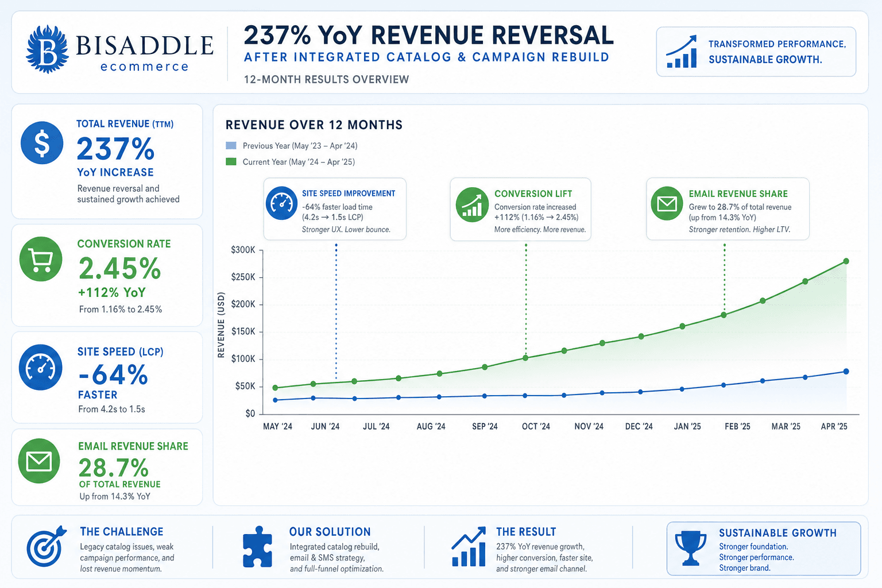
Task: Click the shopping cart Conversion Rate icon
Action: (x=41, y=259)
